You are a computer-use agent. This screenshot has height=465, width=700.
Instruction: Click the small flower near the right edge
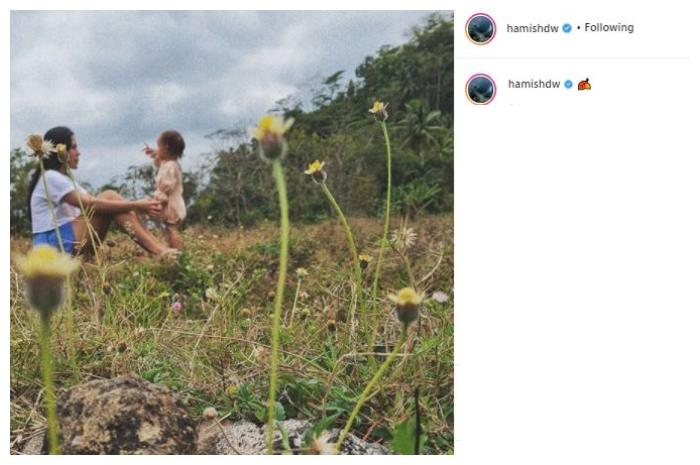407,299
